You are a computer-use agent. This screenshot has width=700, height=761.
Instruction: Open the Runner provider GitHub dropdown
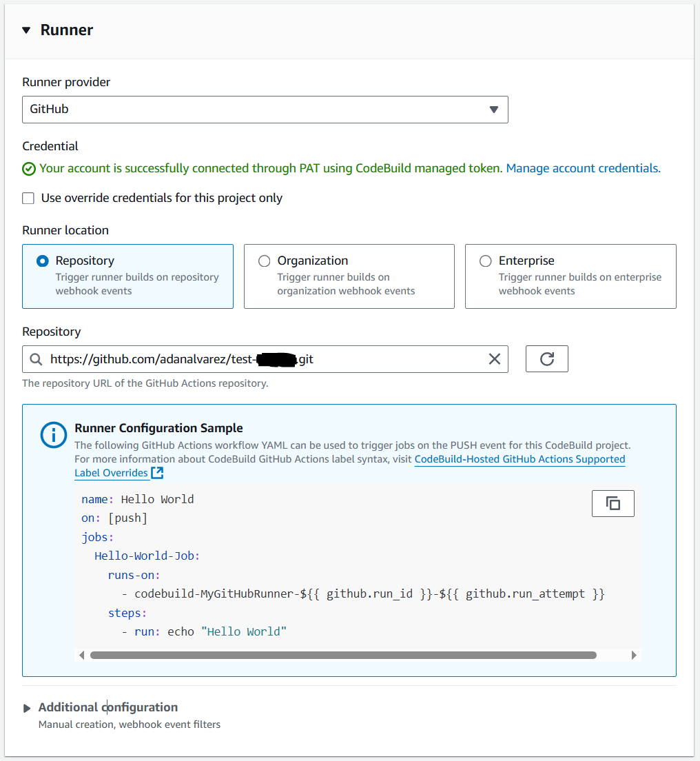[265, 109]
